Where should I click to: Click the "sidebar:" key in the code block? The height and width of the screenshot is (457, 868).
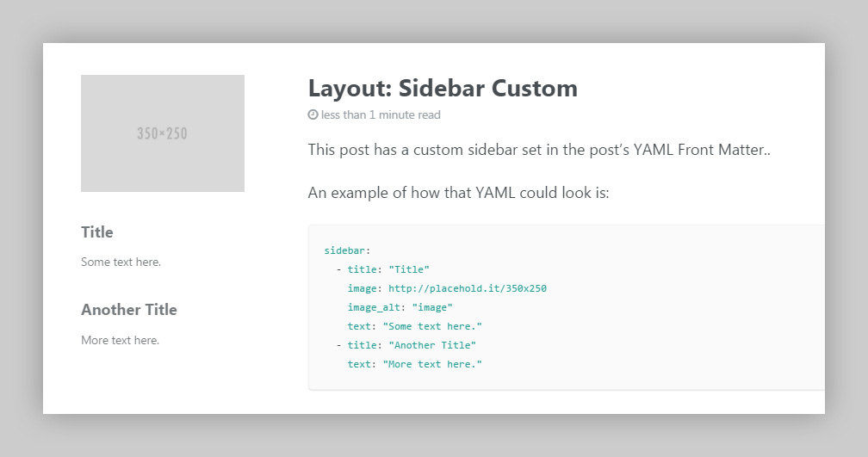click(x=346, y=250)
